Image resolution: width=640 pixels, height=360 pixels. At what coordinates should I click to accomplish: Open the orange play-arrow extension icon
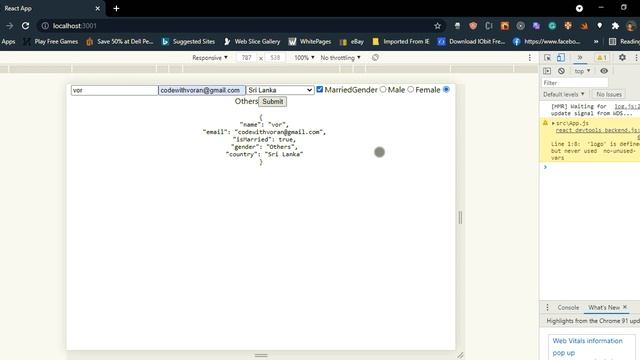click(504, 26)
